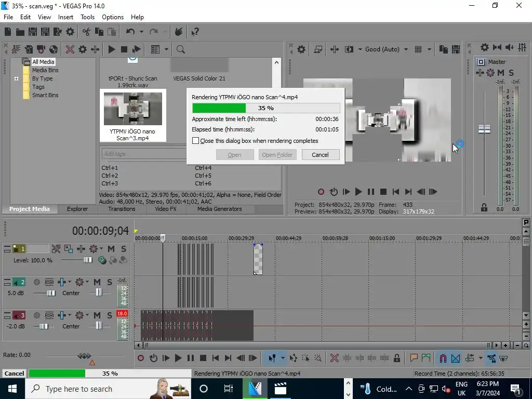Open the File menu
Image resolution: width=532 pixels, height=399 pixels.
[8, 17]
